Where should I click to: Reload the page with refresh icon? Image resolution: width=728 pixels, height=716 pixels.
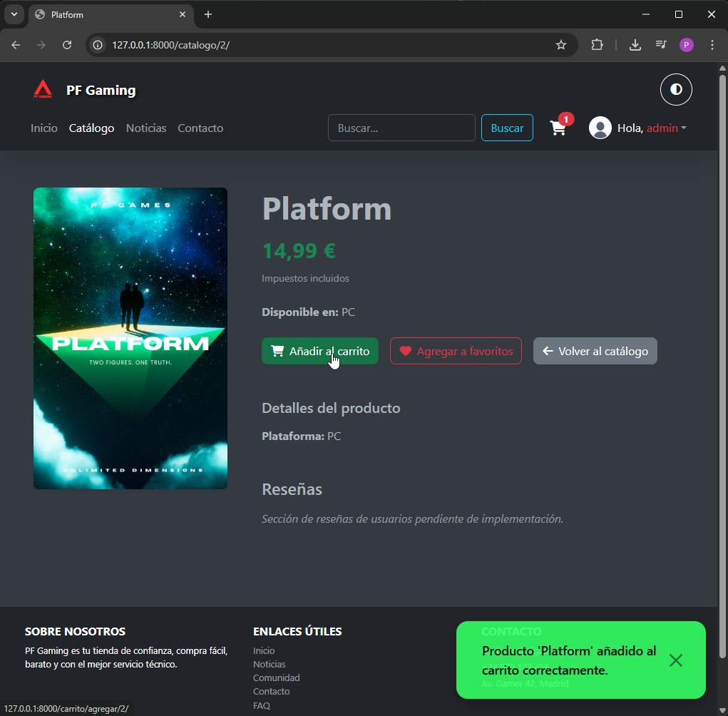tap(67, 45)
